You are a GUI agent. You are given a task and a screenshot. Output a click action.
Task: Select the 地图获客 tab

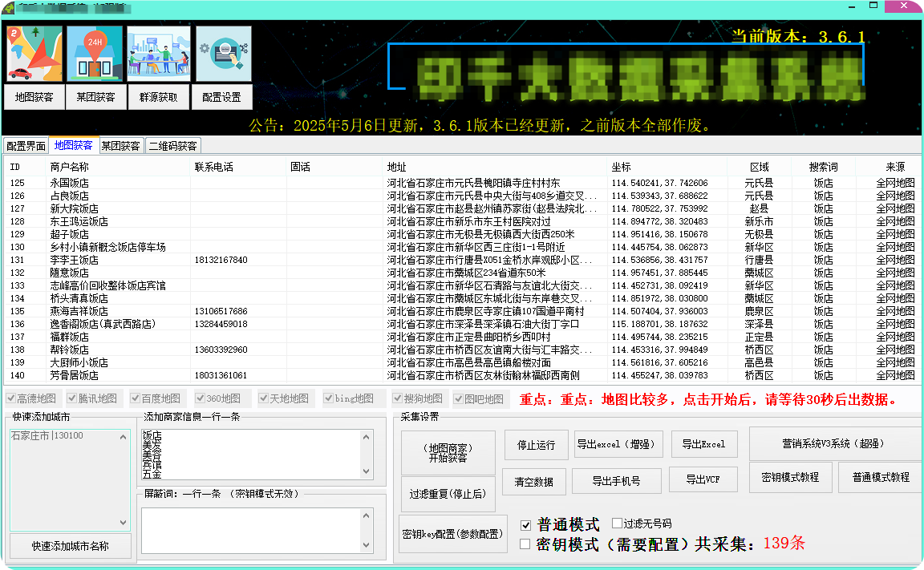pyautogui.click(x=74, y=145)
